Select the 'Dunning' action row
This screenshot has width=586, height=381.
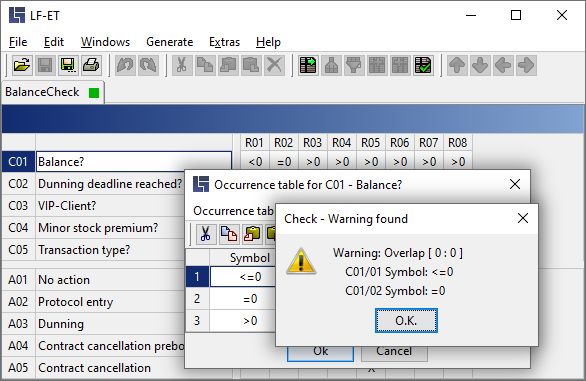pyautogui.click(x=110, y=324)
